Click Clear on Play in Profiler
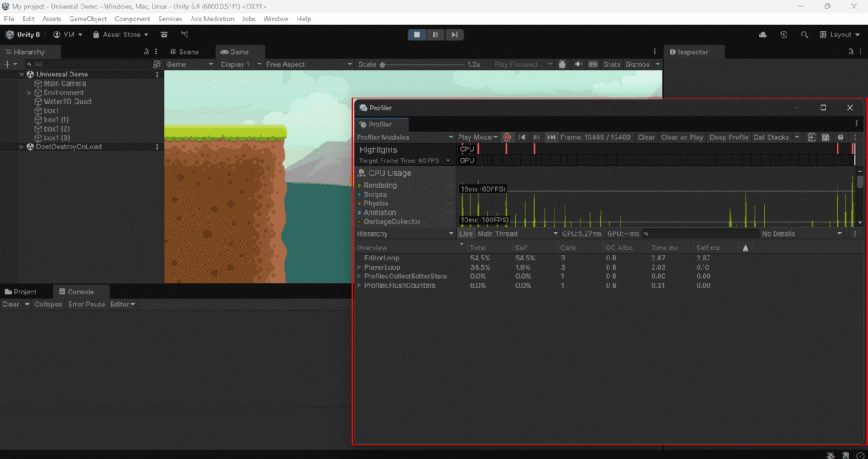This screenshot has width=868, height=459. 682,137
